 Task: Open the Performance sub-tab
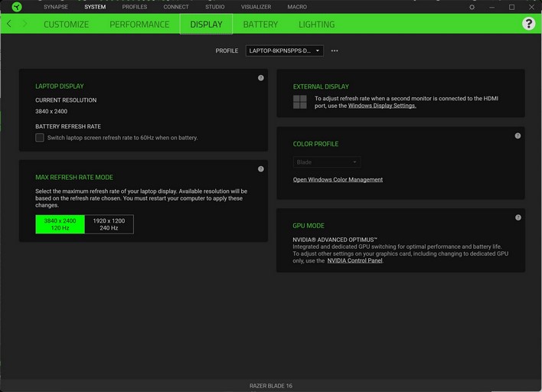point(139,24)
